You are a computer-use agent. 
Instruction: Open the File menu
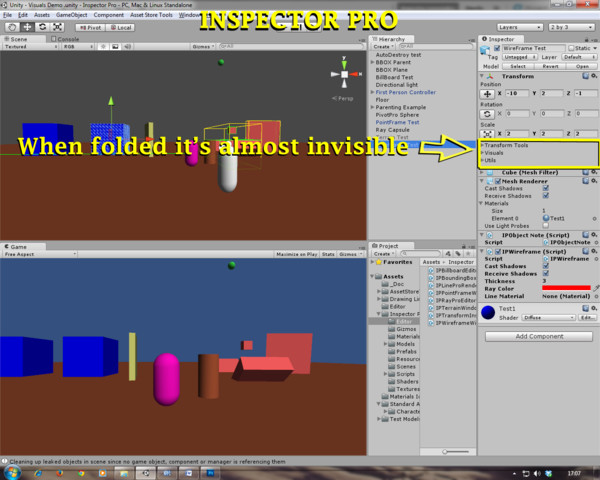pyautogui.click(x=8, y=15)
